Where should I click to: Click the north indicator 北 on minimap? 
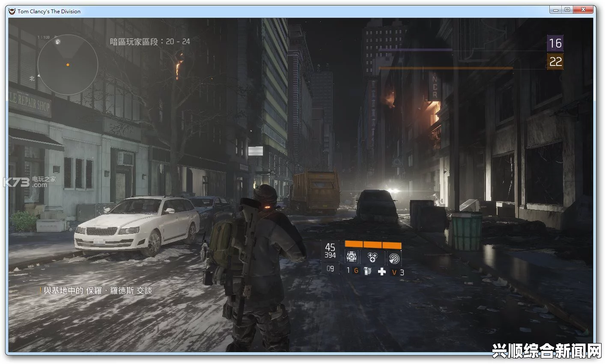[32, 78]
